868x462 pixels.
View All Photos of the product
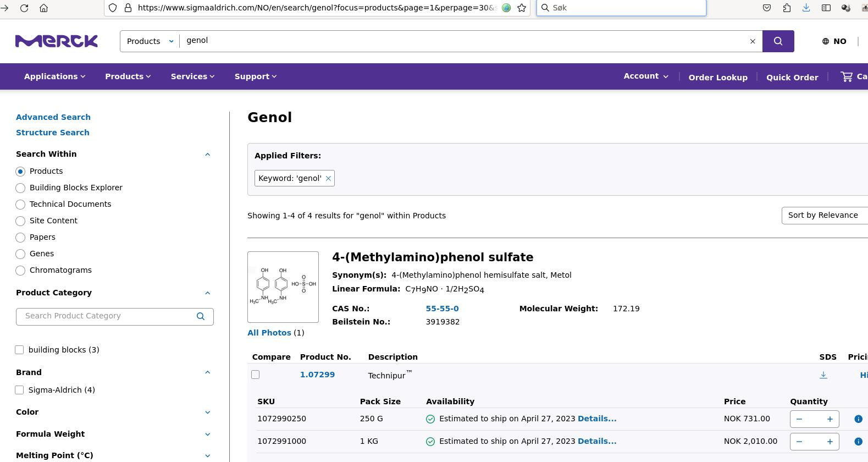tap(269, 333)
